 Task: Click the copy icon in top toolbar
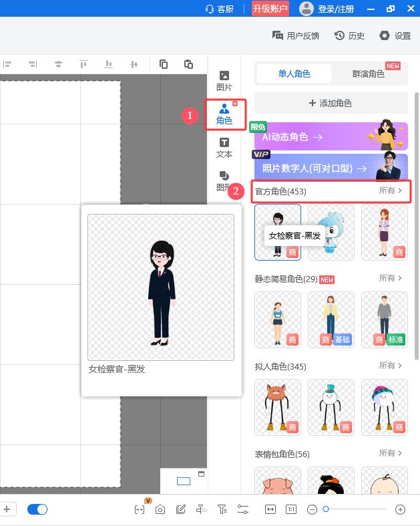tap(164, 64)
